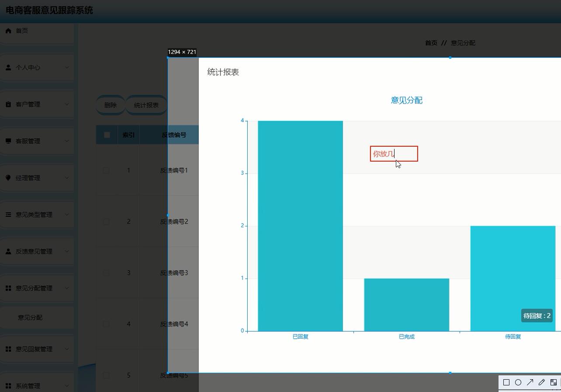Screen dimensions: 561x392
Task: Click the red annotation text box 你放几
Action: tap(394, 154)
